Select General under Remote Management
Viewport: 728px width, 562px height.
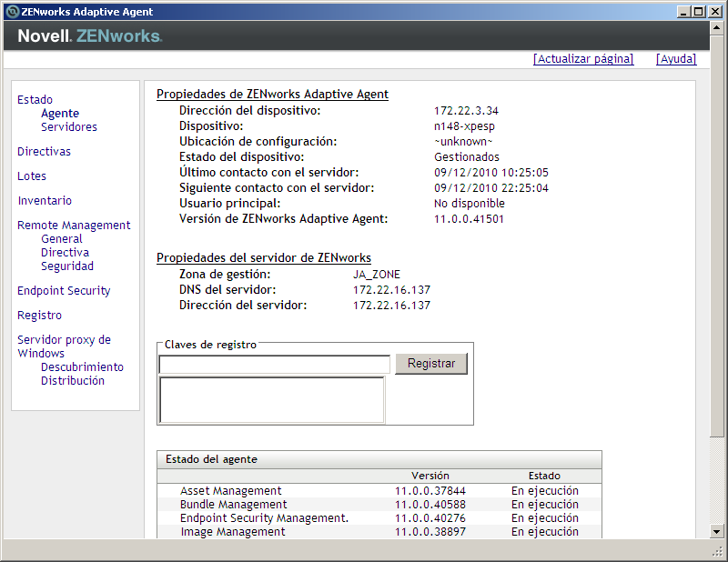pyautogui.click(x=61, y=239)
